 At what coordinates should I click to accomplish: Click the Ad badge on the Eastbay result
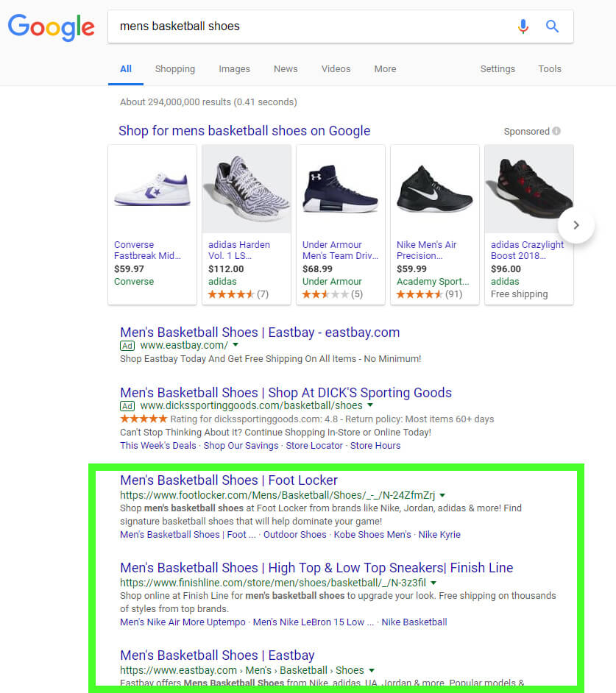coord(127,345)
